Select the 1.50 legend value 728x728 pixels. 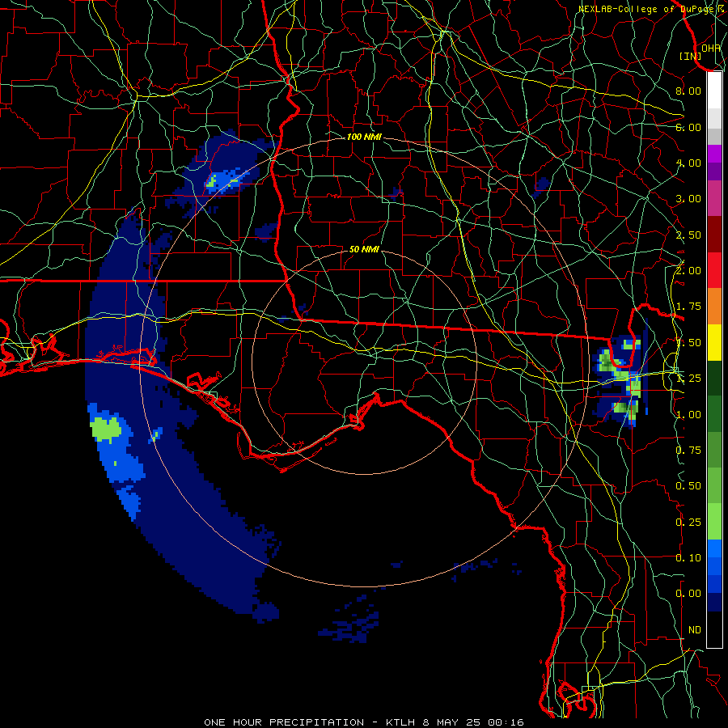688,343
